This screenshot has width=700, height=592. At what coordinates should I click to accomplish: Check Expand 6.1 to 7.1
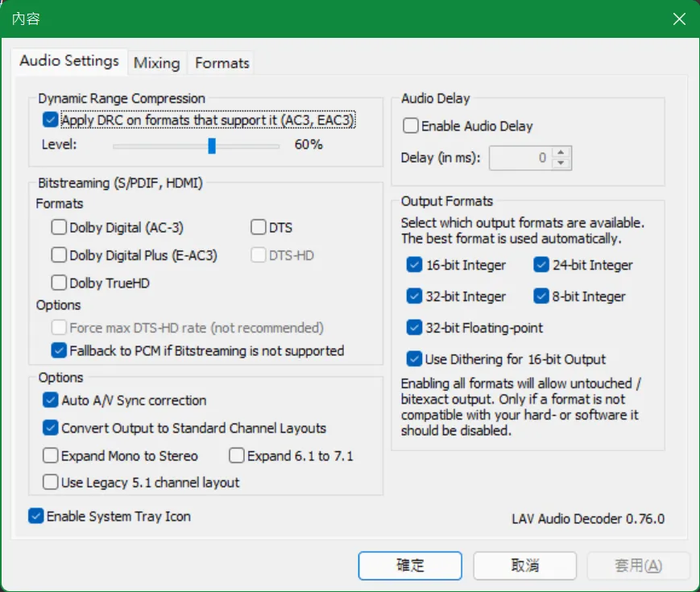pos(237,456)
